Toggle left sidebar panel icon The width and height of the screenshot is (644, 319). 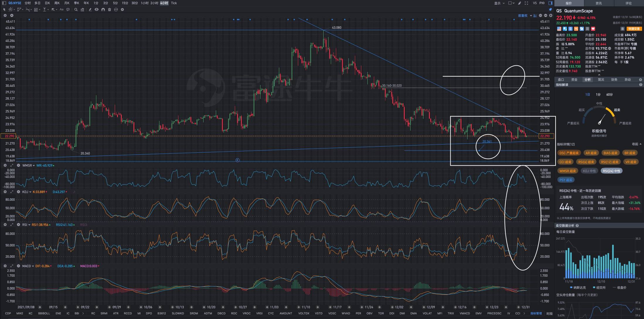(x=4, y=3)
